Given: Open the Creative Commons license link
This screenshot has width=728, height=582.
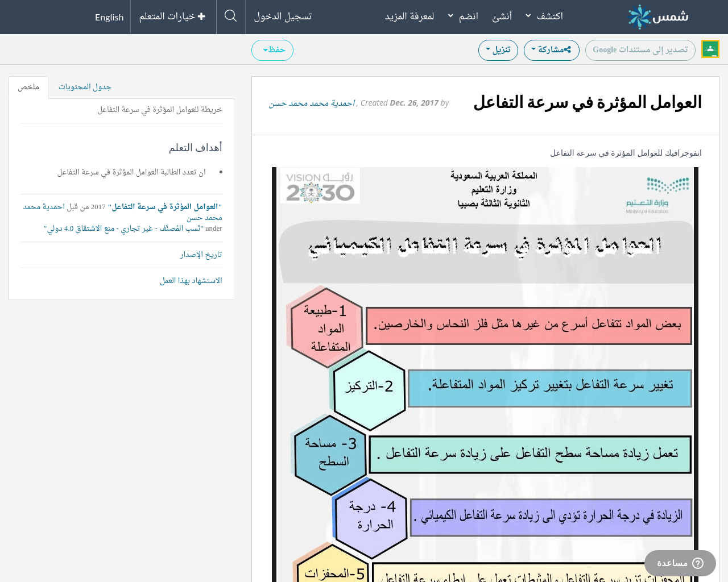Looking at the screenshot, I should [123, 228].
